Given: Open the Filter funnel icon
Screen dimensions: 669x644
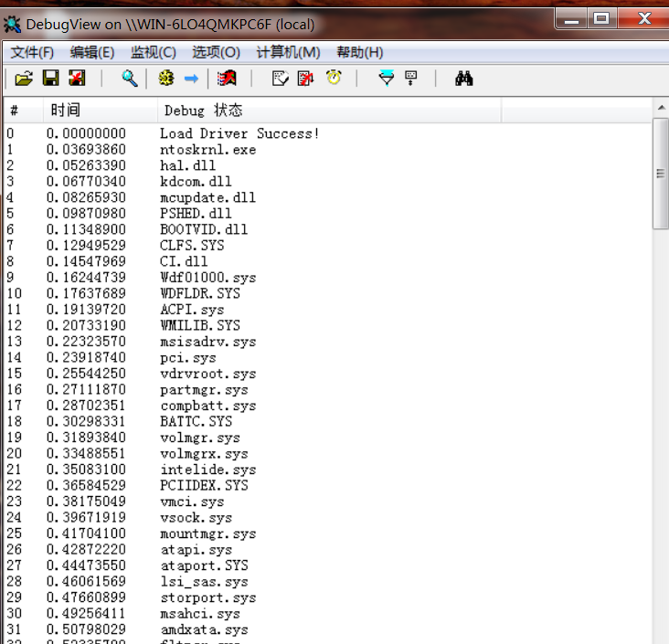Looking at the screenshot, I should [387, 79].
